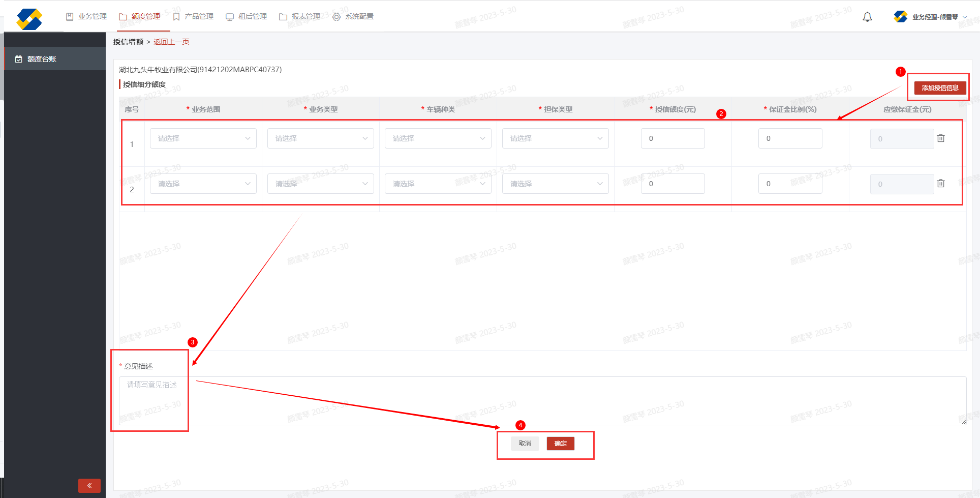This screenshot has height=498, width=980.
Task: Click the user avatar logo icon
Action: (x=900, y=17)
